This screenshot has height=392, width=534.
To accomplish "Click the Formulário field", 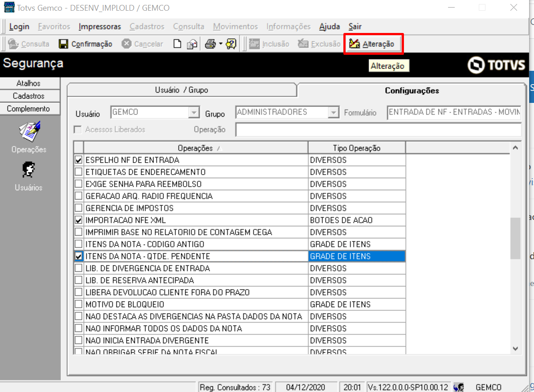I will click(x=454, y=112).
